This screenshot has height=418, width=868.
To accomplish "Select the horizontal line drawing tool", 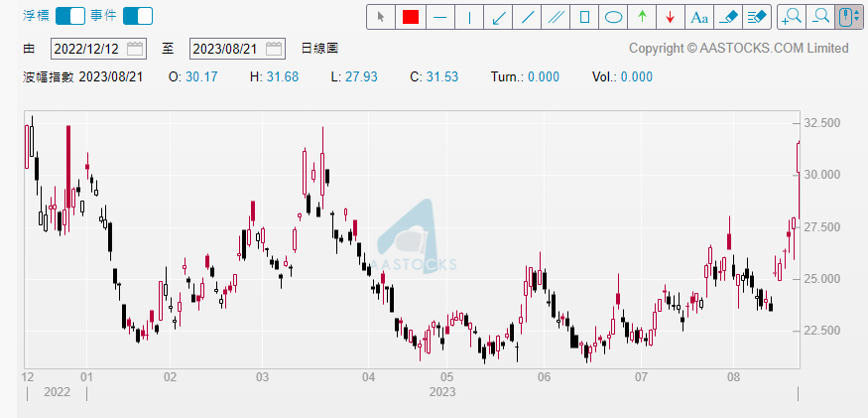I will click(439, 17).
